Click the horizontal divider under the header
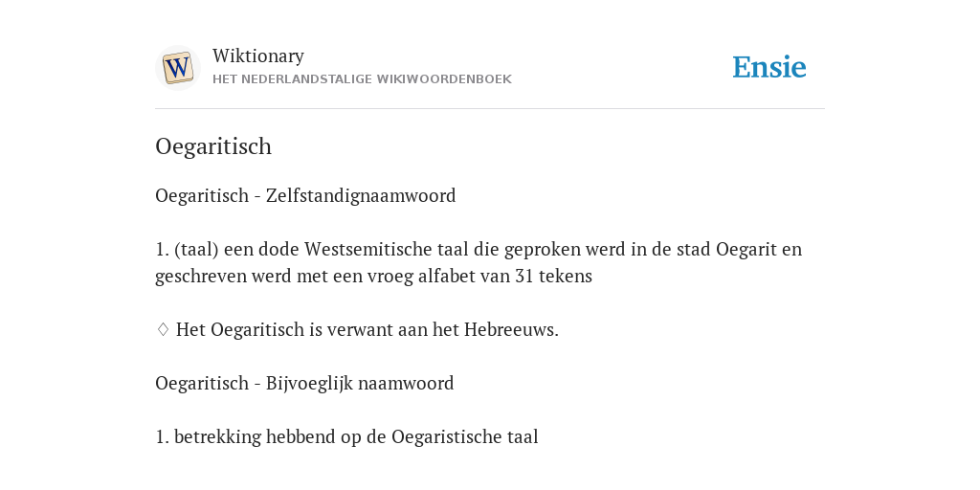The height and width of the screenshot is (490, 980). [490, 109]
